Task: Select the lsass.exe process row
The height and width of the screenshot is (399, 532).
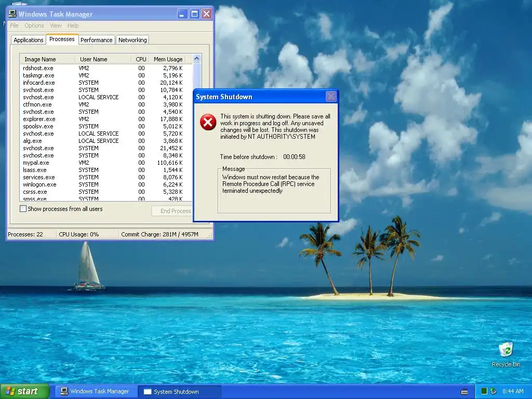Action: coord(106,170)
